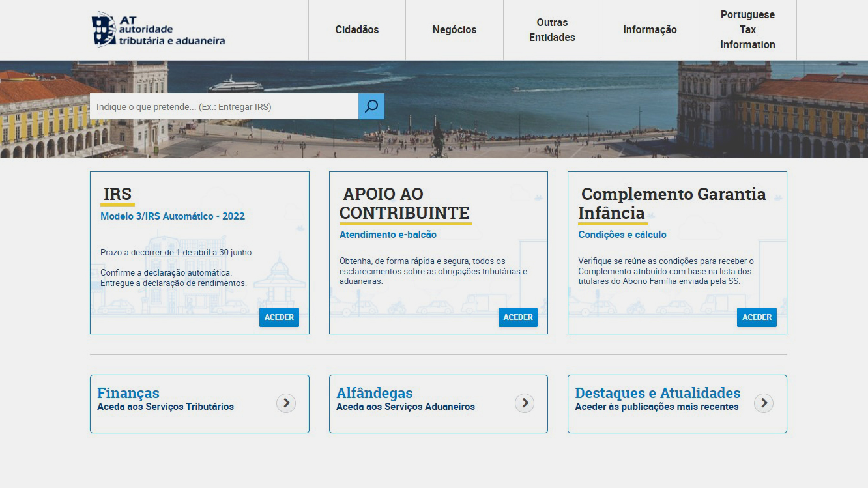The height and width of the screenshot is (488, 868).
Task: Open the Outras Entidades menu
Action: point(552,30)
